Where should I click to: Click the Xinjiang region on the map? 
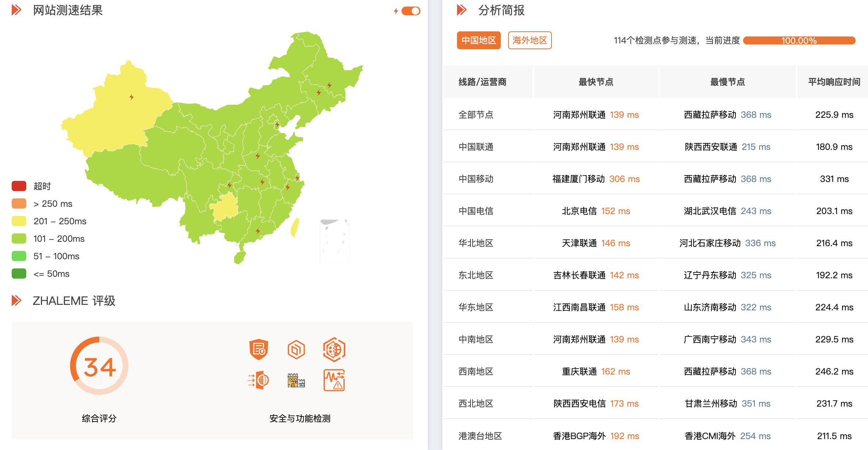117,117
